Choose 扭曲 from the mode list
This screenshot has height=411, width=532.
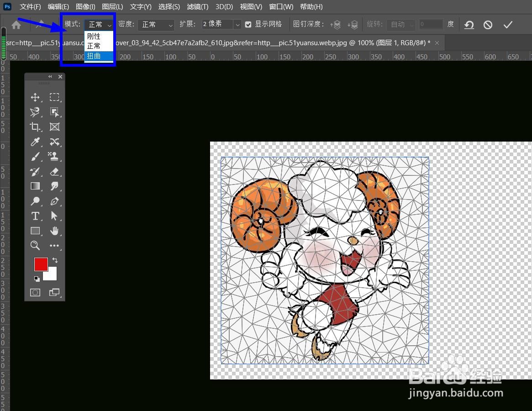99,56
